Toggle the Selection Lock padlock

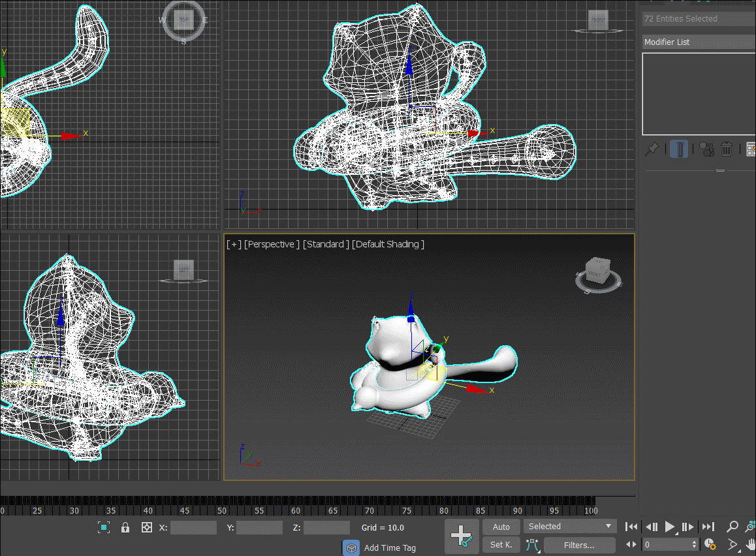(125, 527)
